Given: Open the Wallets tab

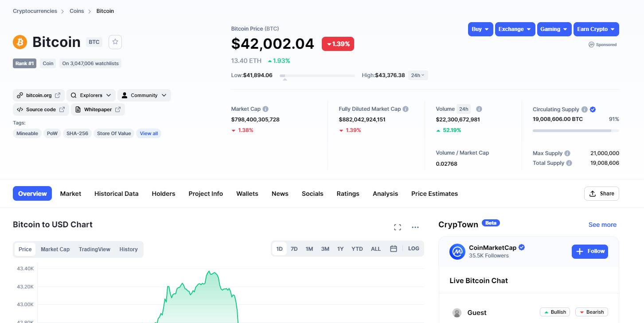Looking at the screenshot, I should [247, 194].
